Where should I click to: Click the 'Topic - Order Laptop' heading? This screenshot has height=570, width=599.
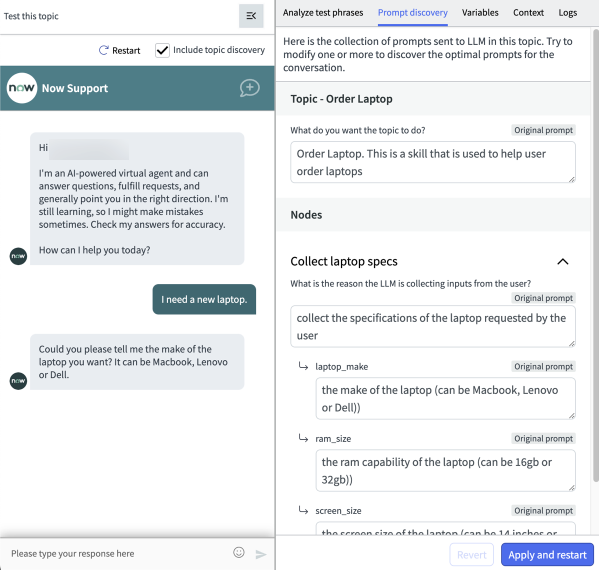(341, 99)
